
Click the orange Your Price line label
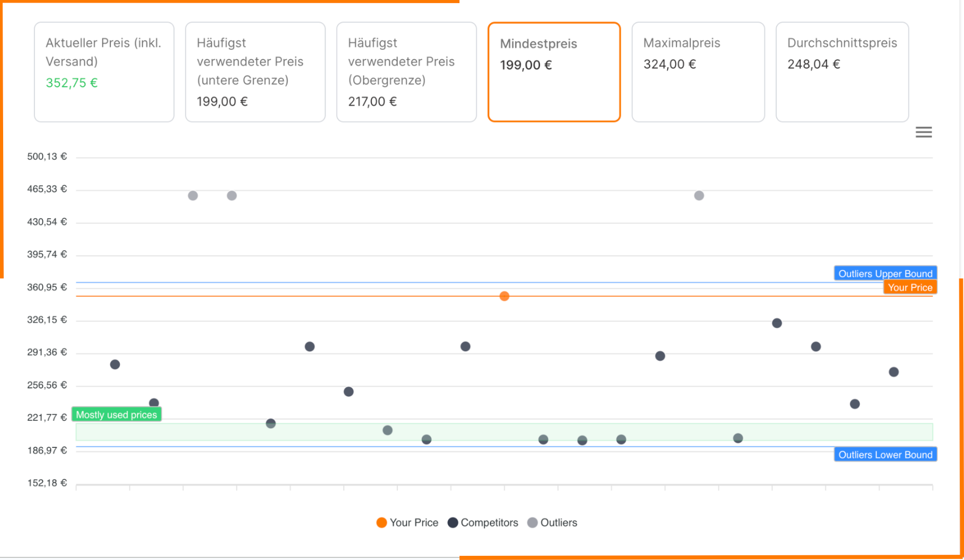910,287
